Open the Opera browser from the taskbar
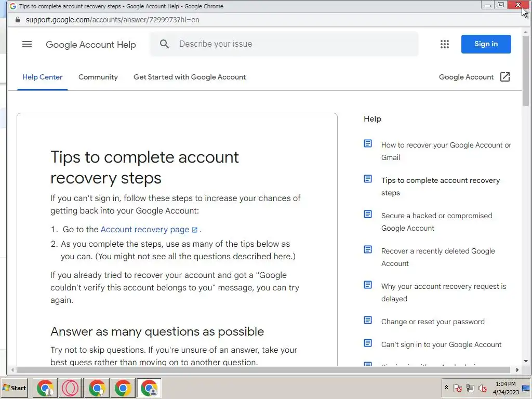 (x=70, y=388)
